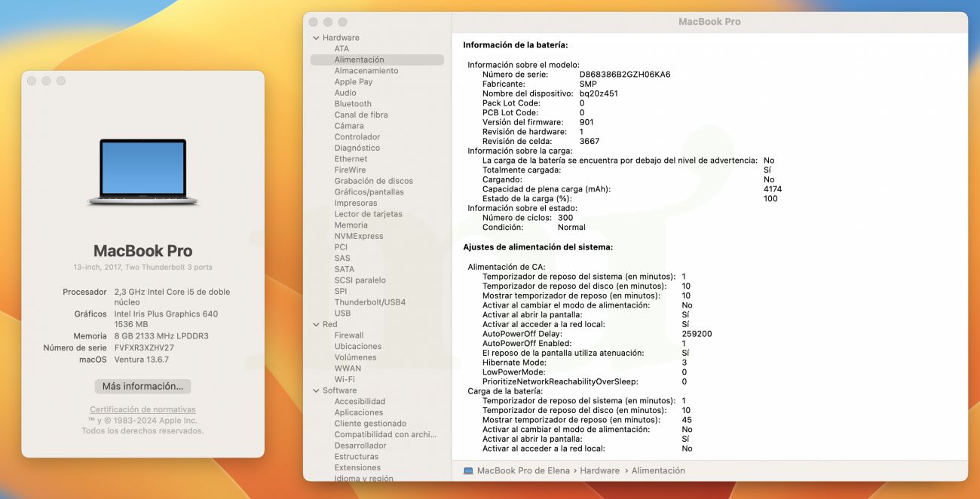Select Audio in the sidebar
This screenshot has height=499, width=980.
click(x=345, y=93)
